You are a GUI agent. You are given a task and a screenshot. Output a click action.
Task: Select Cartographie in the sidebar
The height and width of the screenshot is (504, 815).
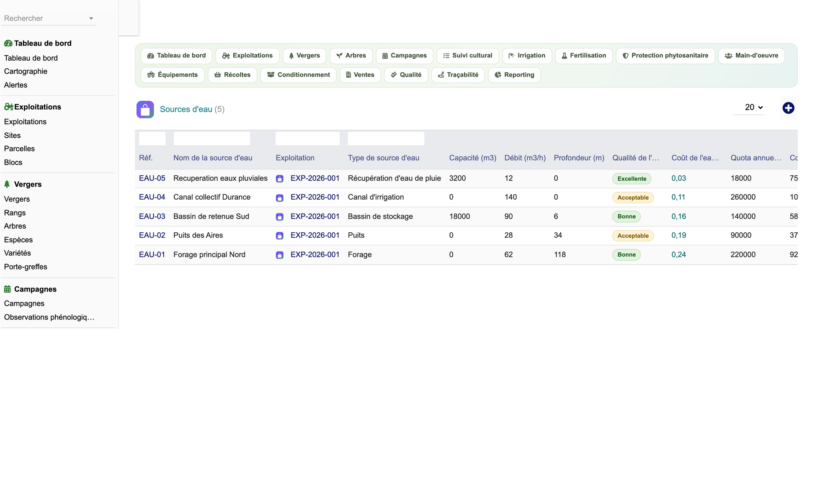point(26,72)
